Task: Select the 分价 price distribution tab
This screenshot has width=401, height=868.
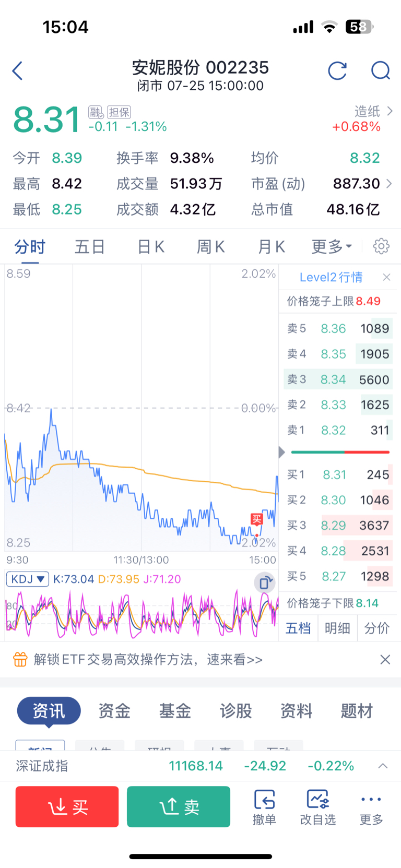Action: 377,628
